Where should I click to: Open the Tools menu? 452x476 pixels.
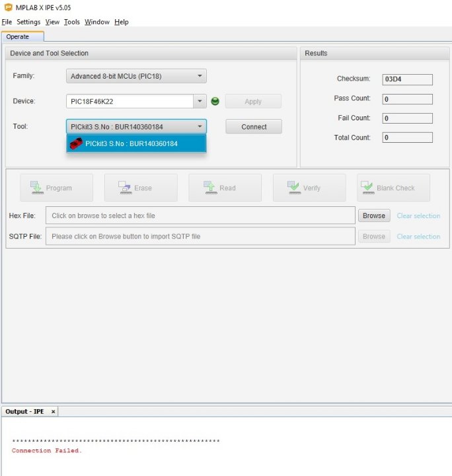pos(72,22)
